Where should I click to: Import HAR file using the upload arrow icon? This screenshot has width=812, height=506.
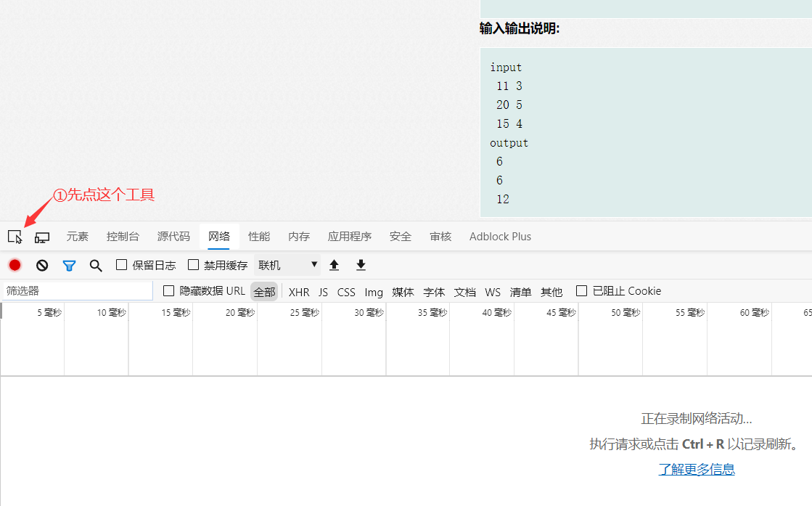click(x=334, y=264)
